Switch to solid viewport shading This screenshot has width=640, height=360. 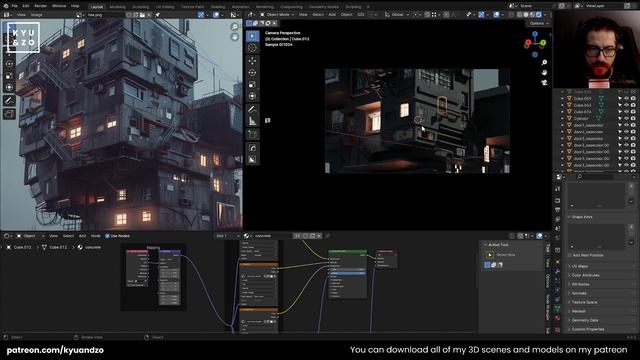(526, 15)
